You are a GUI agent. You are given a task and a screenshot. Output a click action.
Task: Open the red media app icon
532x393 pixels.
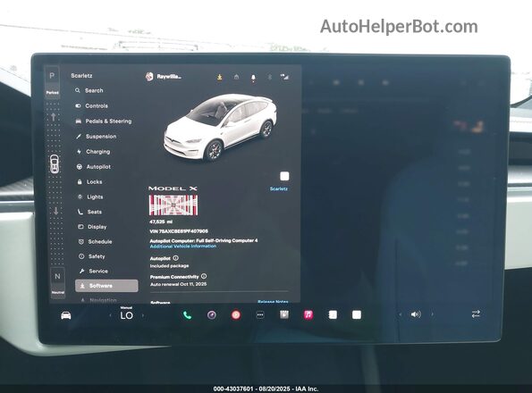[x=236, y=315]
